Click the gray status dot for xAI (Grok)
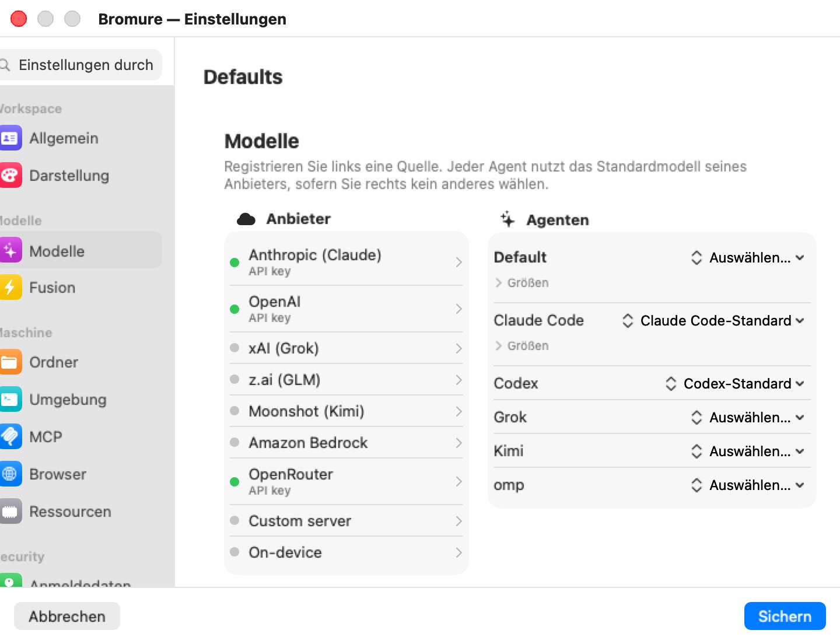The image size is (840, 644). [235, 348]
